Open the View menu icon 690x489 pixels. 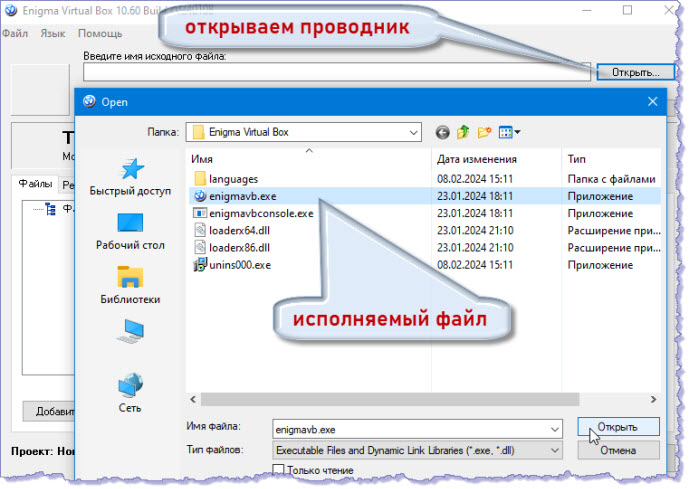[509, 132]
